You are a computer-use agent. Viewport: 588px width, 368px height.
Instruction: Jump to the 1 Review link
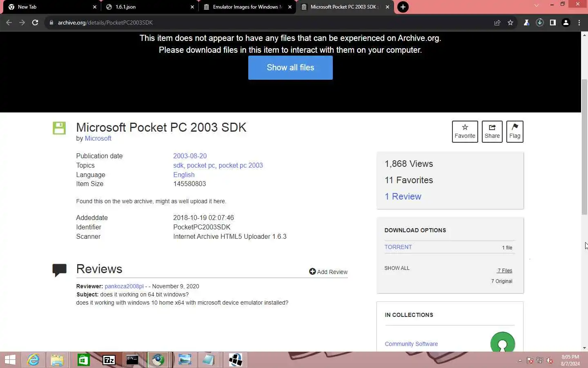click(x=403, y=196)
